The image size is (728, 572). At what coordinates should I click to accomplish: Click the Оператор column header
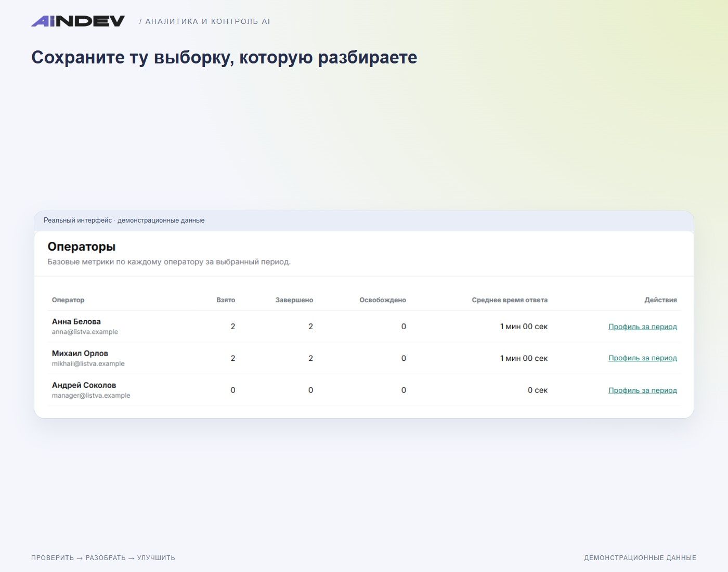click(68, 300)
